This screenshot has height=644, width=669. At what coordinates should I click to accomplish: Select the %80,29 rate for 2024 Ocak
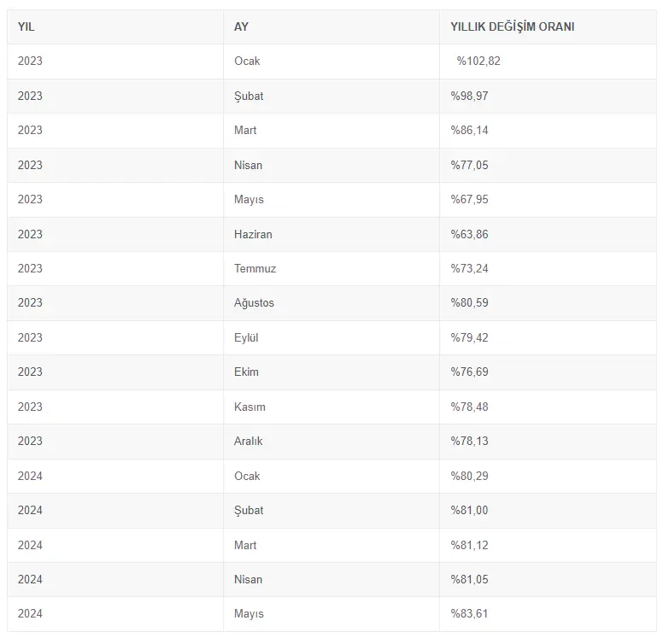point(548,476)
